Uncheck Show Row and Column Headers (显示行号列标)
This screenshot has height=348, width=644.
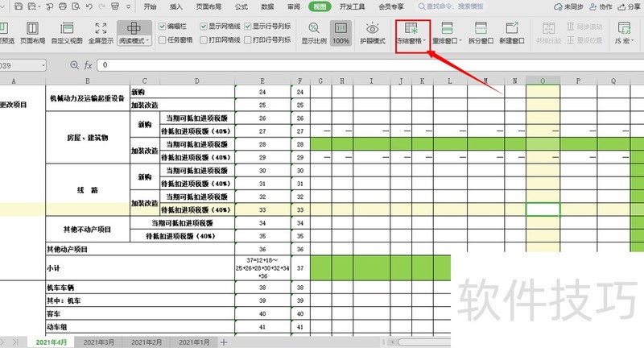pos(248,27)
